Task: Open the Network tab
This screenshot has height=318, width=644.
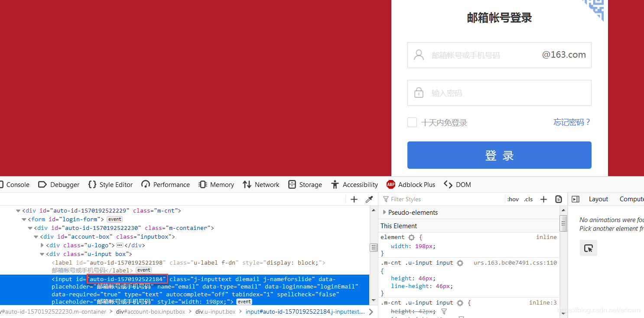Action: pyautogui.click(x=261, y=184)
